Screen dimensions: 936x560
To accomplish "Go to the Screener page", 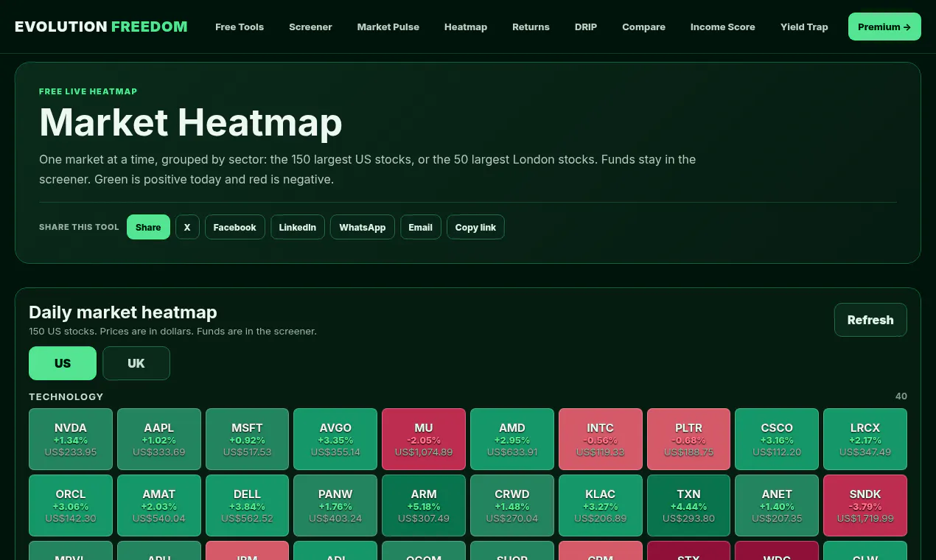I will pyautogui.click(x=310, y=27).
